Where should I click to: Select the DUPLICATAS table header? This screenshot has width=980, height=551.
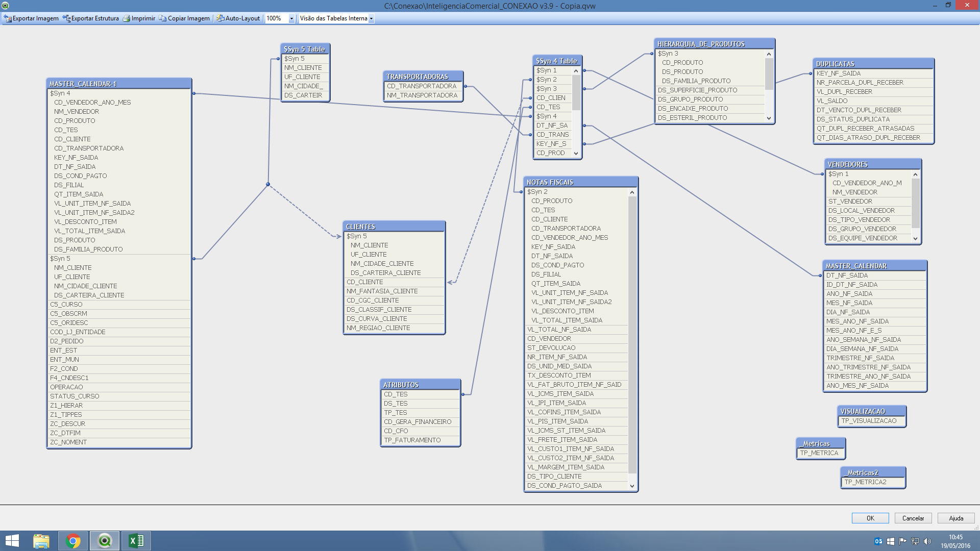click(873, 64)
